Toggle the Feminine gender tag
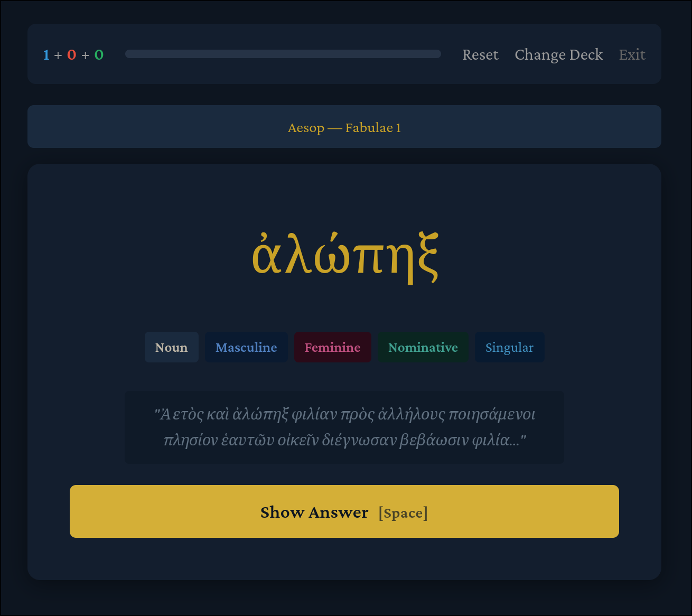Image resolution: width=692 pixels, height=616 pixels. click(332, 348)
